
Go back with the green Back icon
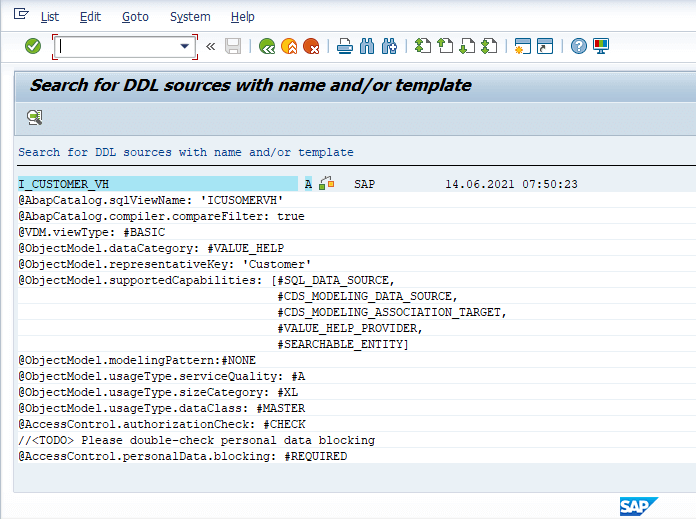pyautogui.click(x=267, y=46)
